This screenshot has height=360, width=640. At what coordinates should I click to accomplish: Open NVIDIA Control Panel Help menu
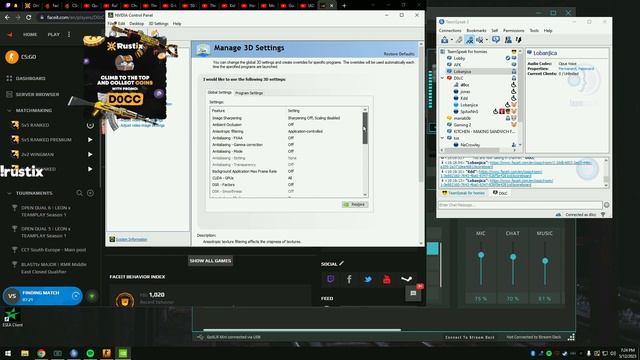coord(177,24)
